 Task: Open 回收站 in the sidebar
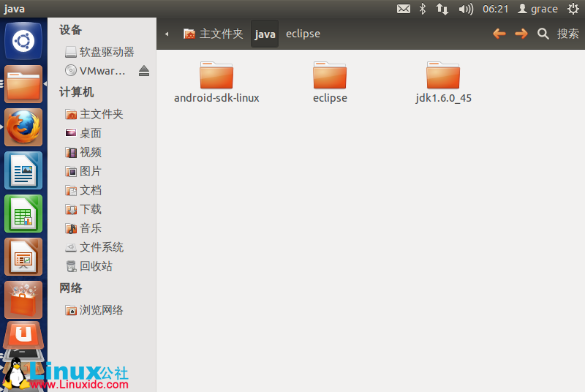pyautogui.click(x=96, y=266)
